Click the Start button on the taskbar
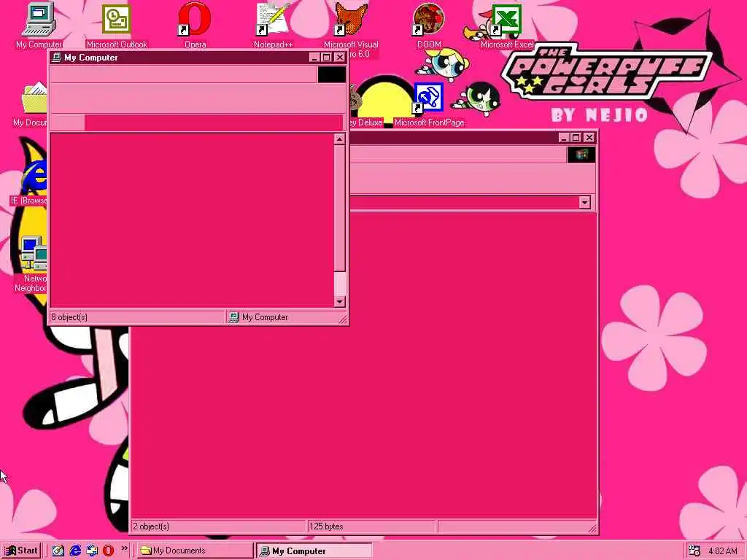Screen dimensions: 747x560 (21, 551)
